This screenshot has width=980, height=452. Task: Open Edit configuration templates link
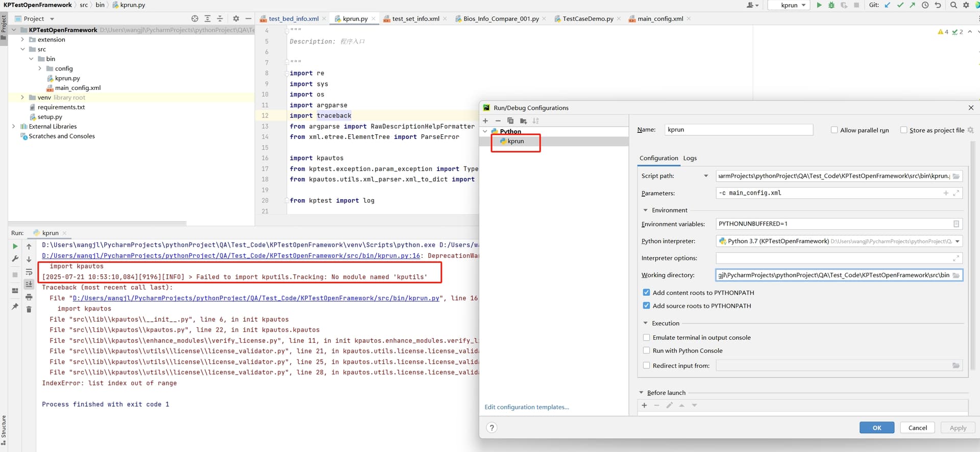526,407
